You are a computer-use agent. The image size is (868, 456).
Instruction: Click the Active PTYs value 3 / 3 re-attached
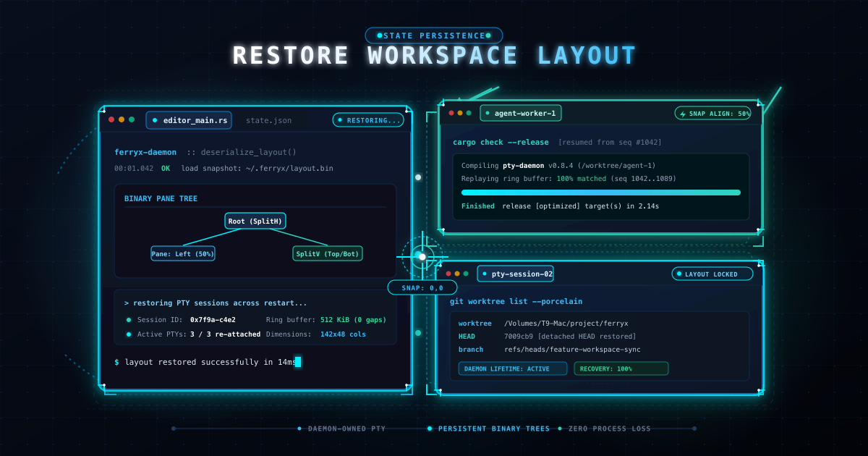225,334
